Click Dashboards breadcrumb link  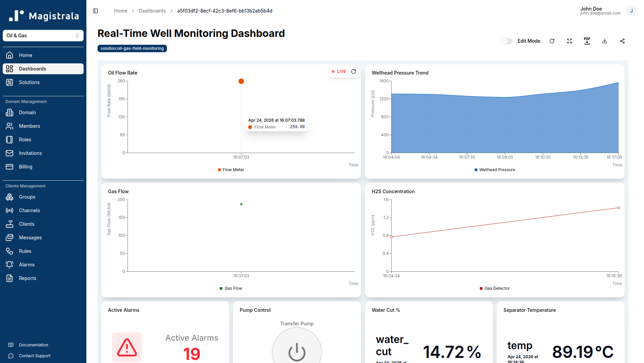point(152,11)
